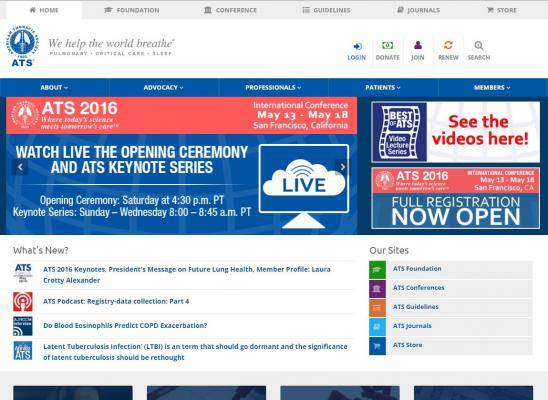The width and height of the screenshot is (548, 400).
Task: Expand the About menu
Action: point(54,88)
